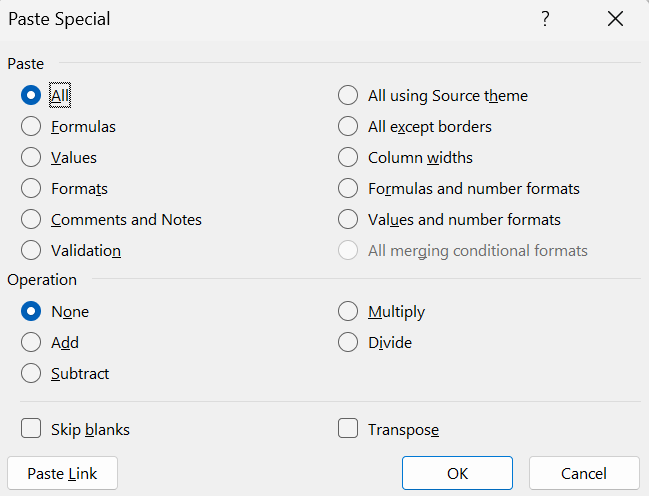Pick Values and number formats

(x=348, y=220)
